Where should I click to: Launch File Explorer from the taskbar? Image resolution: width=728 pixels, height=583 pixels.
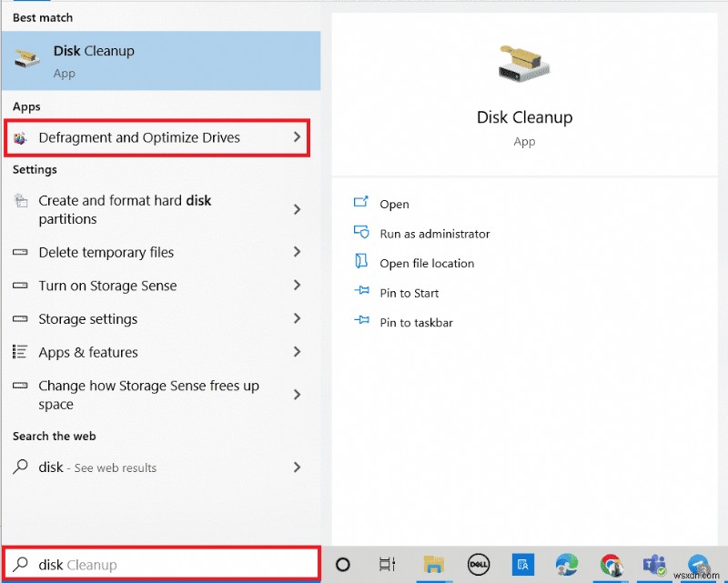[x=433, y=565]
